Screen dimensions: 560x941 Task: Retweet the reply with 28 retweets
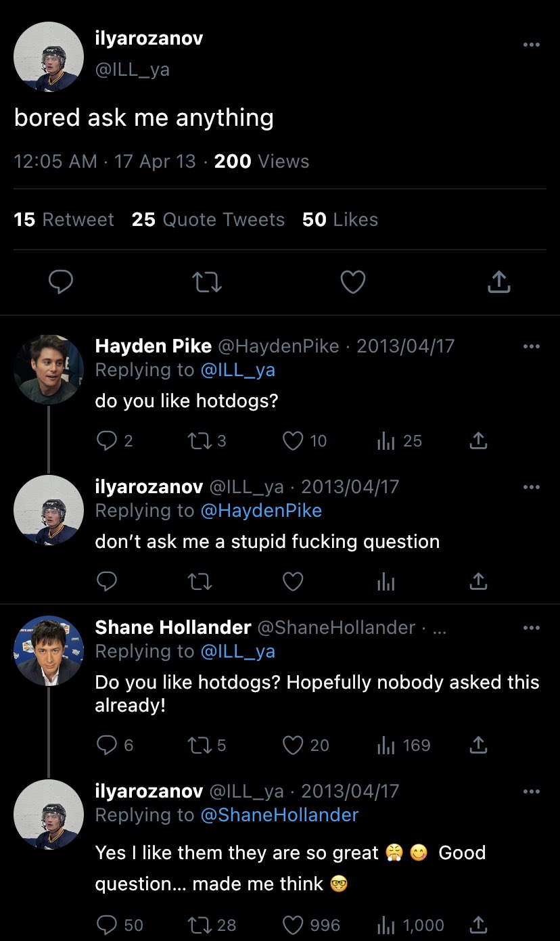[199, 925]
